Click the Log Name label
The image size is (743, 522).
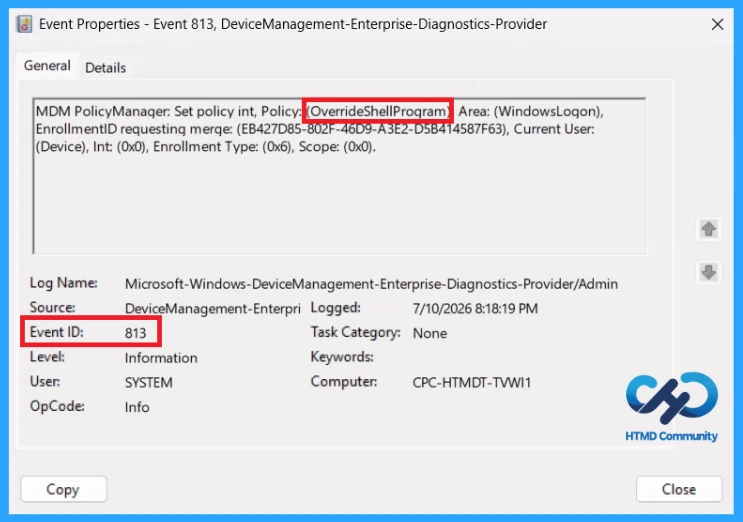63,283
